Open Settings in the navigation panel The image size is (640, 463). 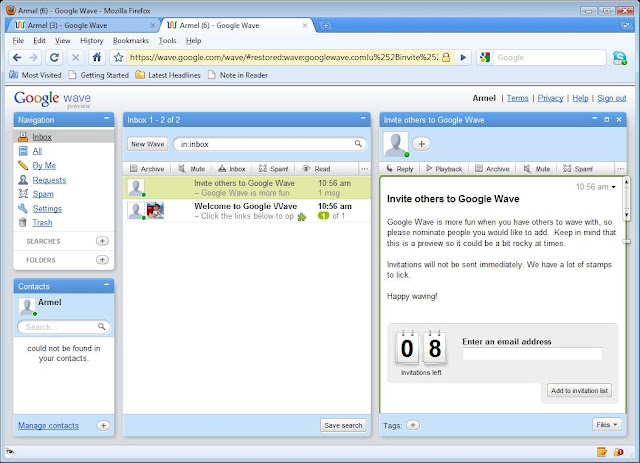click(47, 209)
